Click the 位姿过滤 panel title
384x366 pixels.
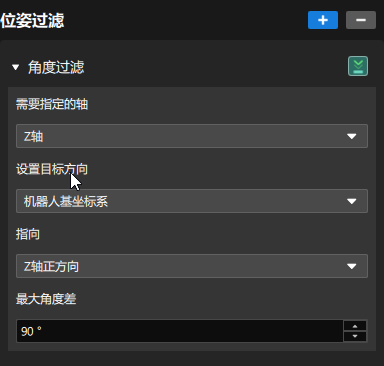click(32, 20)
